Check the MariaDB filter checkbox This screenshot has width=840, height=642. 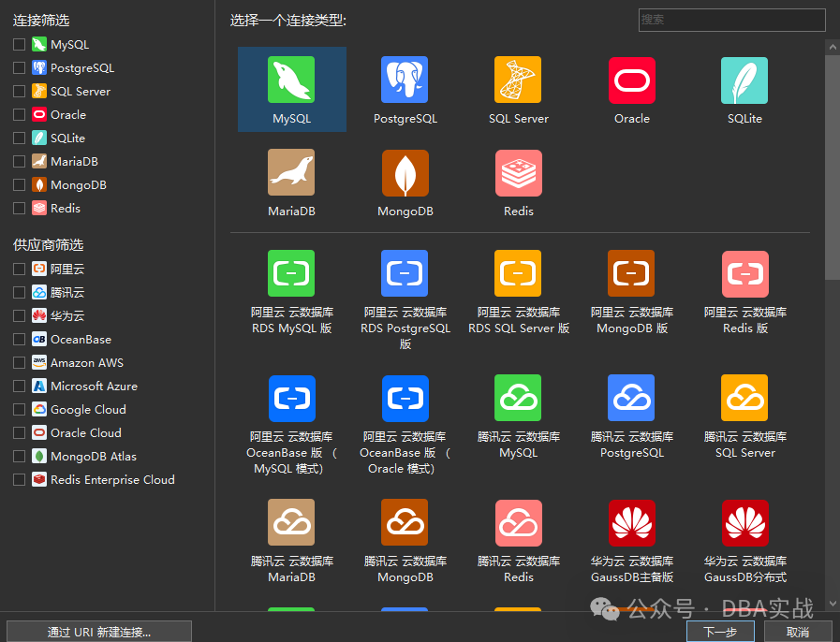pyautogui.click(x=20, y=161)
